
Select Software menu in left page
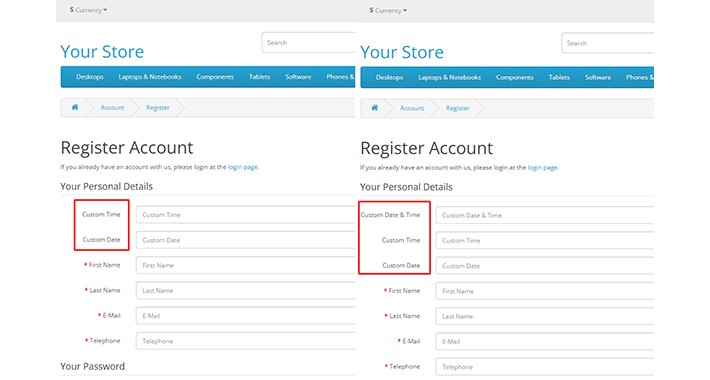298,77
